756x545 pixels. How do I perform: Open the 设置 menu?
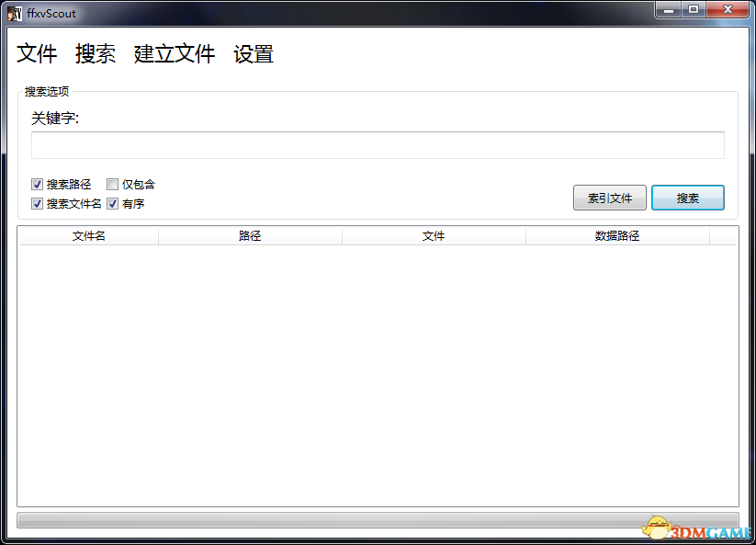coord(254,54)
